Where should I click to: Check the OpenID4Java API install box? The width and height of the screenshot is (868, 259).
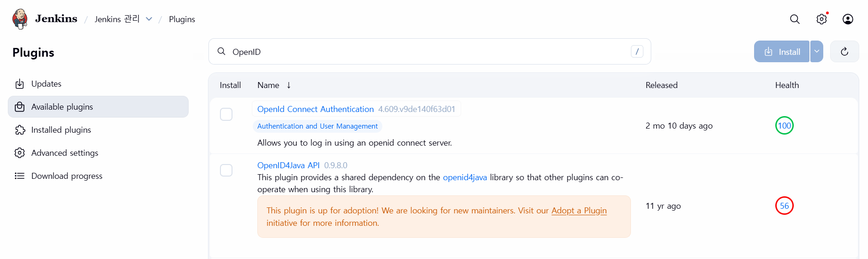tap(226, 171)
